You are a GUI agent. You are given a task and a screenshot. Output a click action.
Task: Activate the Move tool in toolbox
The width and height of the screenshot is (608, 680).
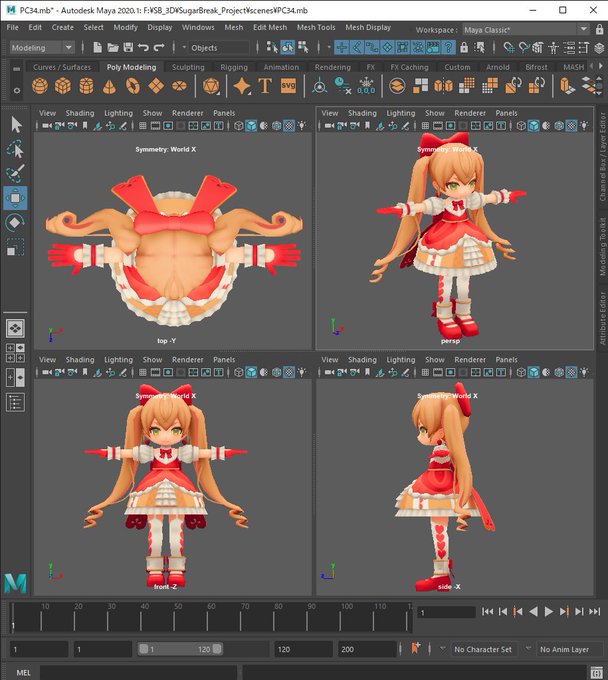(15, 198)
